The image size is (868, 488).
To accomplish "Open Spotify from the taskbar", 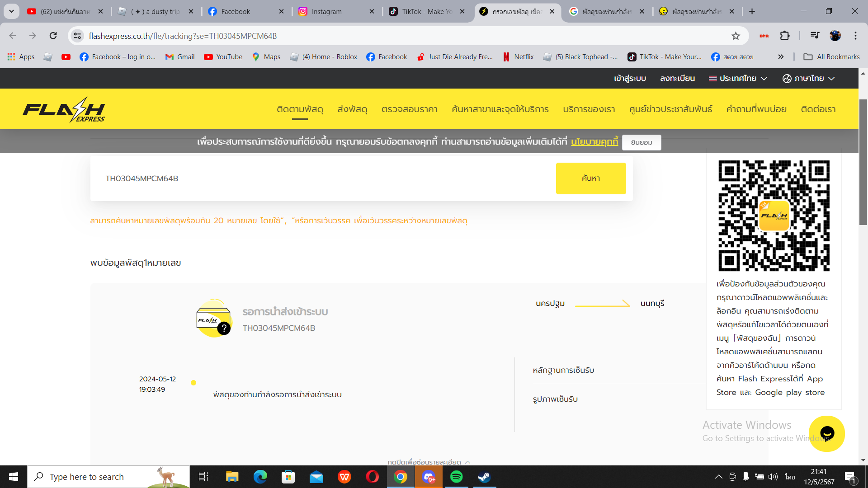I will [x=456, y=477].
